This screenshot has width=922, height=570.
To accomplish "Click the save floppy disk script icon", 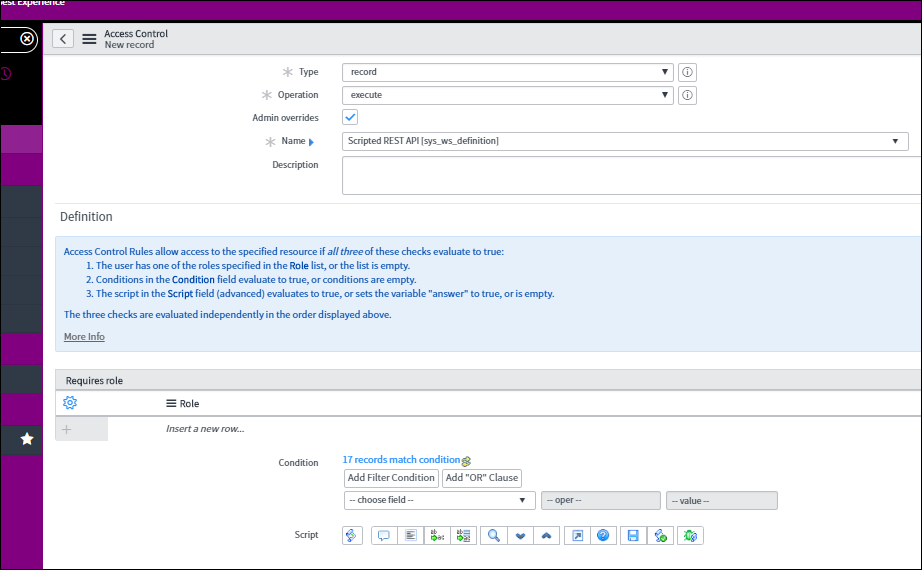I will (633, 535).
